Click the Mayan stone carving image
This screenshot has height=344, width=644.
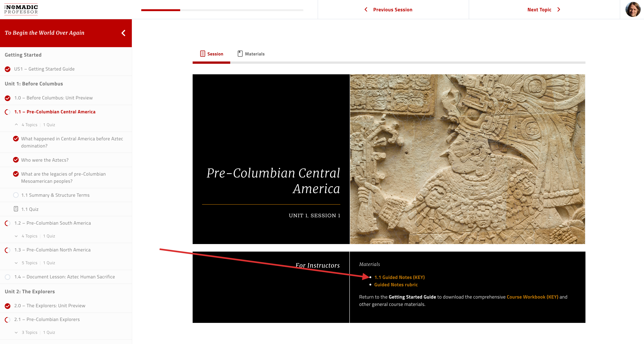coord(467,159)
